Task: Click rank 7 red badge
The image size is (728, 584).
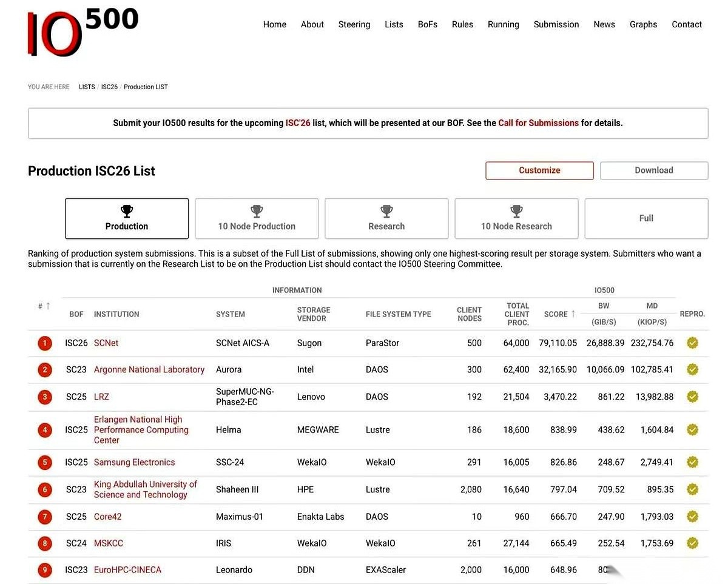Action: click(x=45, y=517)
